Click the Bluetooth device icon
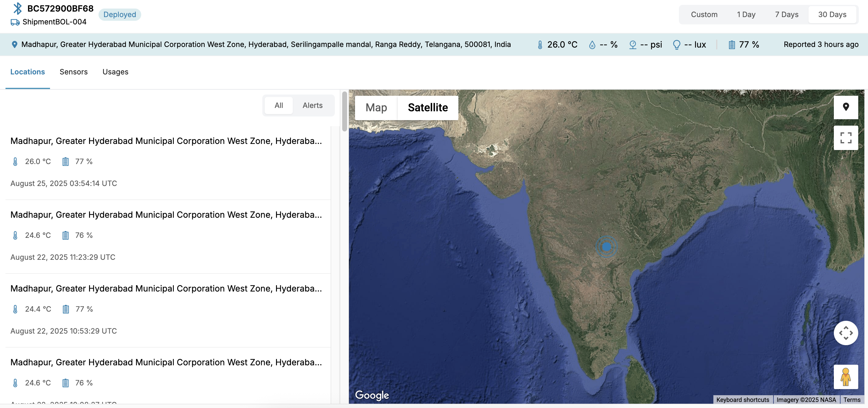This screenshot has height=408, width=868. pos(17,9)
